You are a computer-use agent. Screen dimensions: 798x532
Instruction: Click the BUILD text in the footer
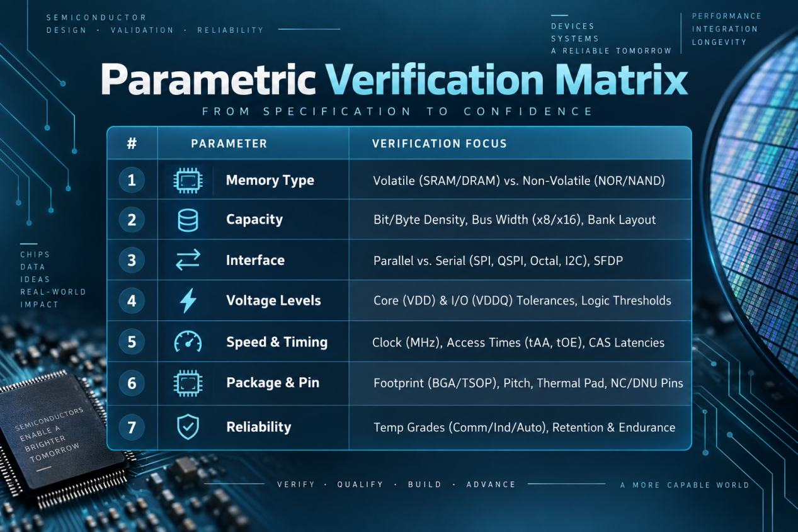click(425, 485)
